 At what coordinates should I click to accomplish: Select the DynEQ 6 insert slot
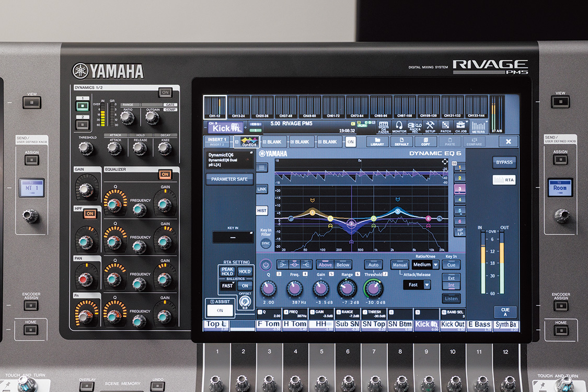(247, 142)
